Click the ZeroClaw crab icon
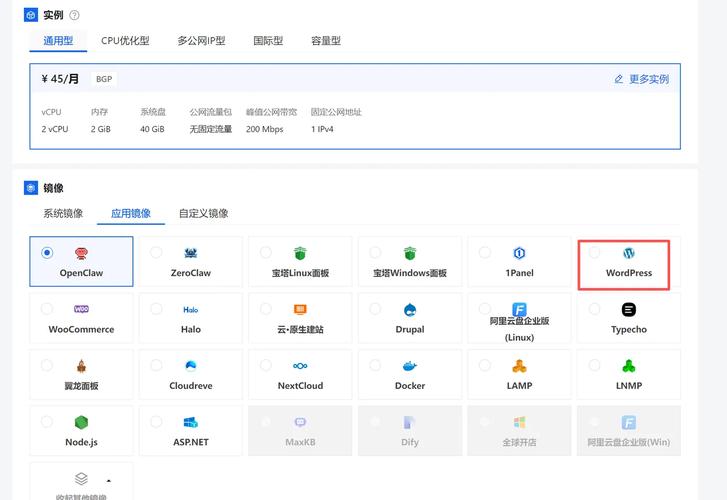Screen dimensions: 727x500 point(191,253)
